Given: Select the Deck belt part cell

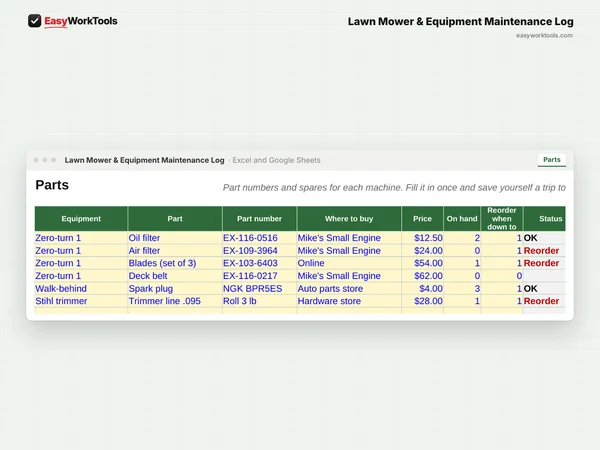Looking at the screenshot, I should click(175, 276).
